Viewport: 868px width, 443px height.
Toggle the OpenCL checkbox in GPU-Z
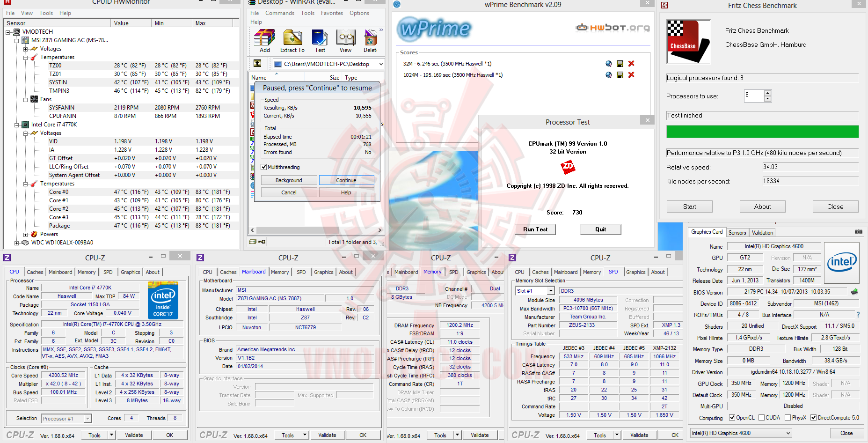pyautogui.click(x=732, y=418)
